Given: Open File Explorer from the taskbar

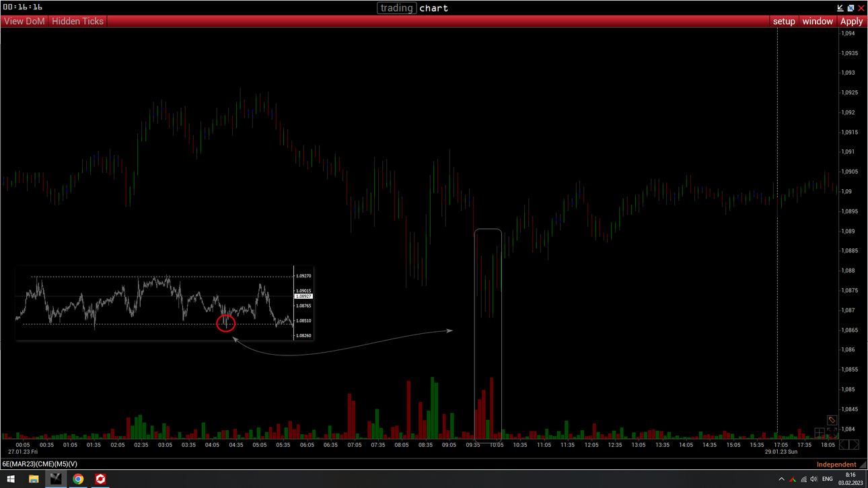Looking at the screenshot, I should (34, 479).
